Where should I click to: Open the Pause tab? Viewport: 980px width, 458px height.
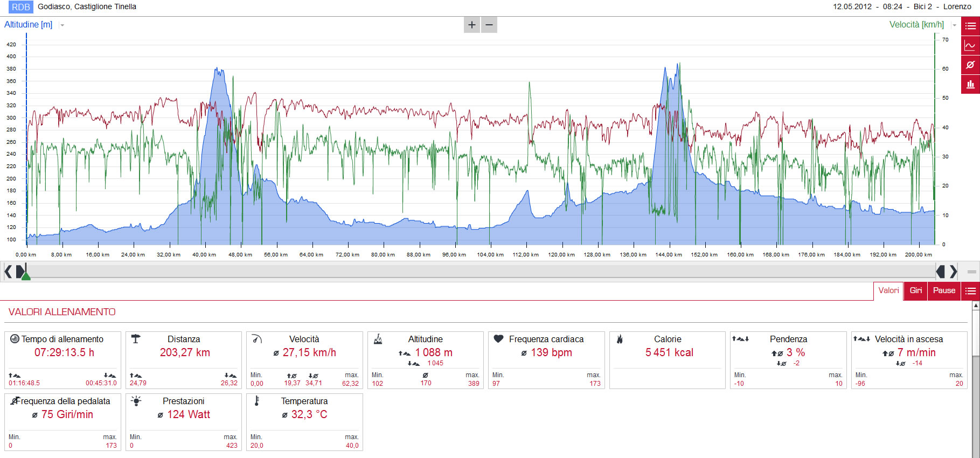point(944,291)
